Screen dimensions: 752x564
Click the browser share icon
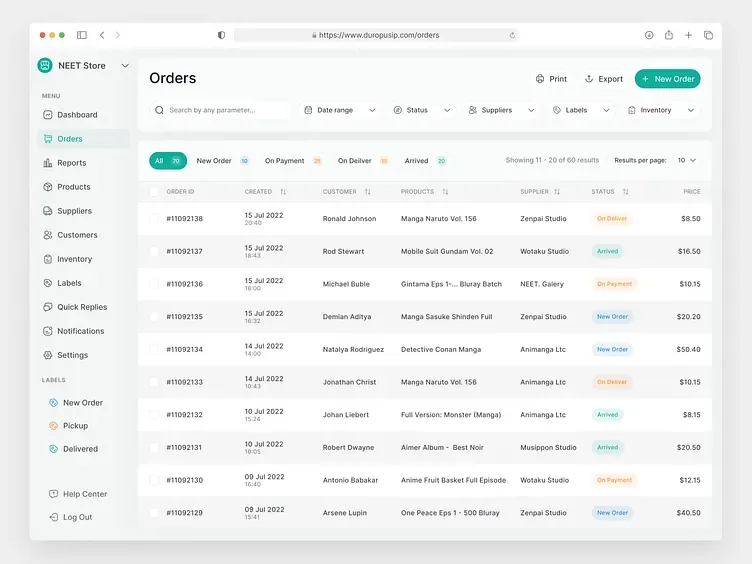(669, 35)
